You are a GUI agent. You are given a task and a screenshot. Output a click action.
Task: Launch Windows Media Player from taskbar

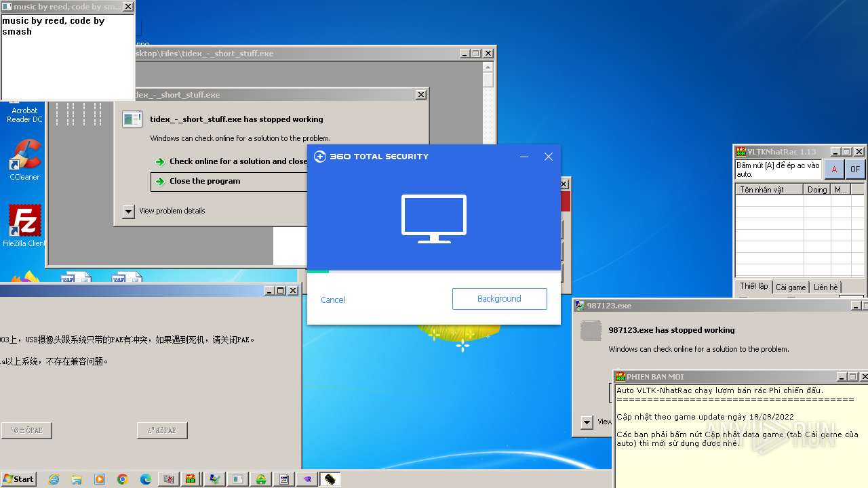tap(100, 479)
